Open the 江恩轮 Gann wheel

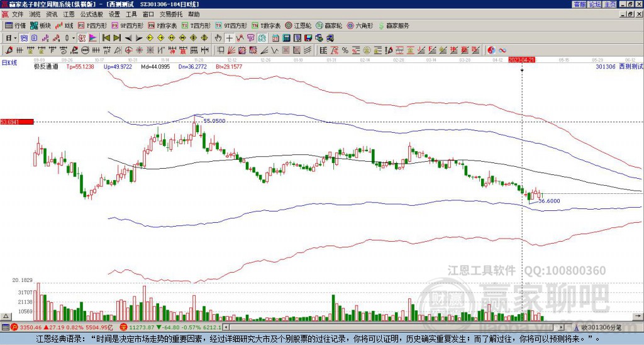298,25
